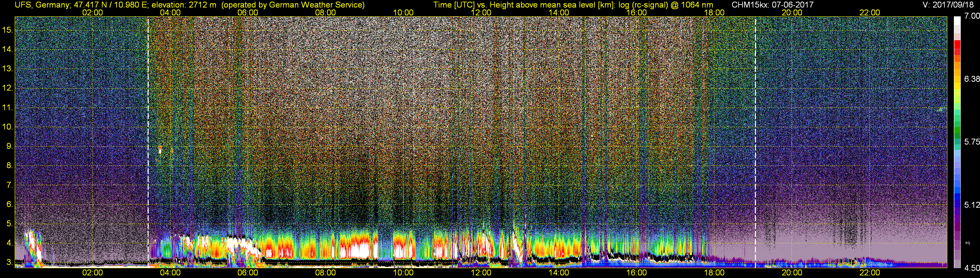The width and height of the screenshot is (980, 278).
Task: Click the white top segment of the colorbar
Action: click(x=957, y=21)
